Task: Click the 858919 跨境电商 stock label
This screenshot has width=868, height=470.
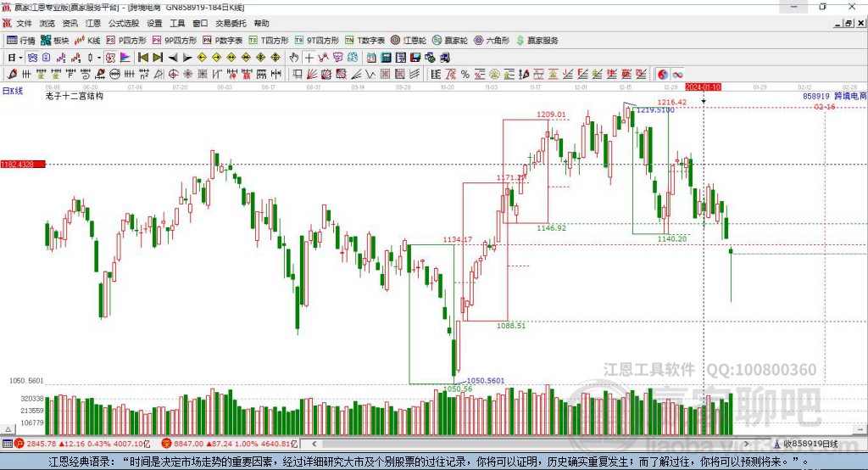Action: point(834,96)
